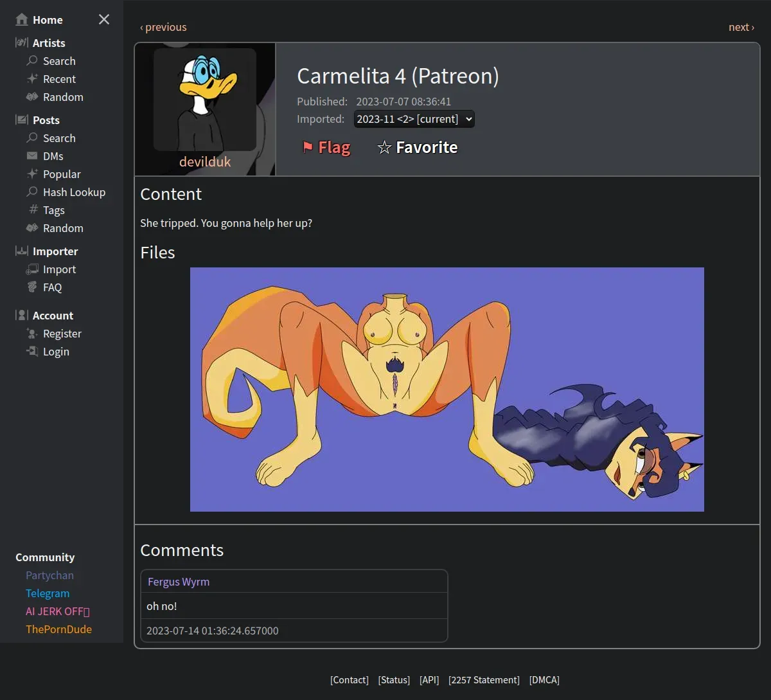
Task: Open Import via its monitor icon
Action: pyautogui.click(x=32, y=269)
